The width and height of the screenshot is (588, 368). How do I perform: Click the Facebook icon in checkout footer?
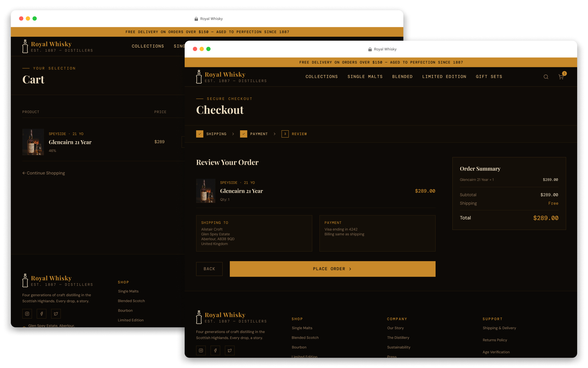pos(215,351)
